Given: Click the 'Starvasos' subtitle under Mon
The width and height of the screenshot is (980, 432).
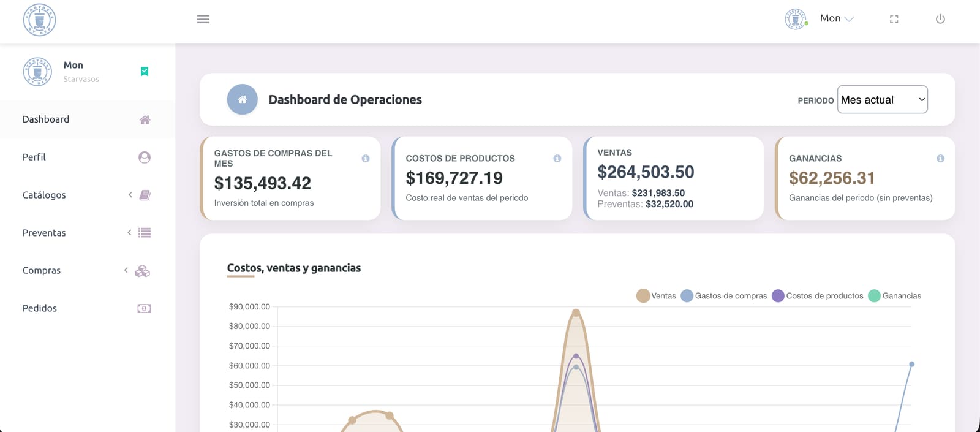Looking at the screenshot, I should (x=81, y=79).
